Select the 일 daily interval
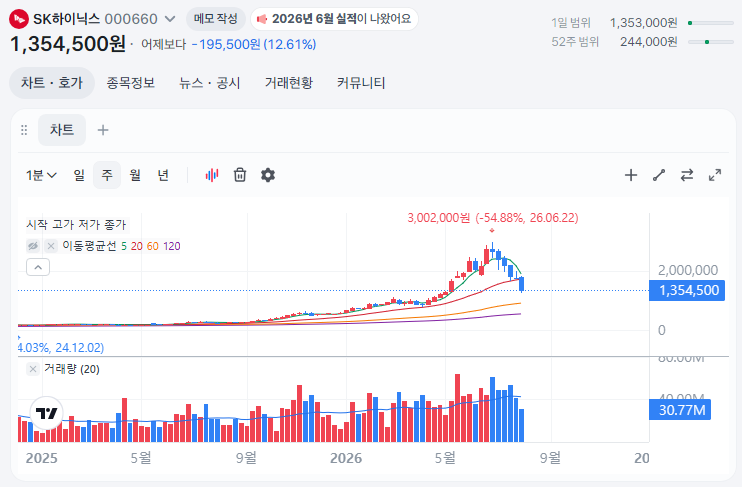This screenshot has height=487, width=742. click(x=79, y=175)
